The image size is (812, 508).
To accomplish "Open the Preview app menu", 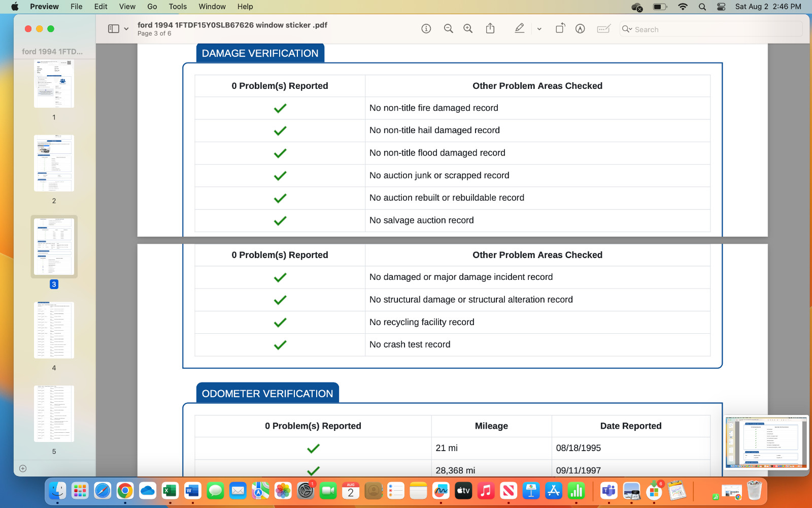I will 44,7.
